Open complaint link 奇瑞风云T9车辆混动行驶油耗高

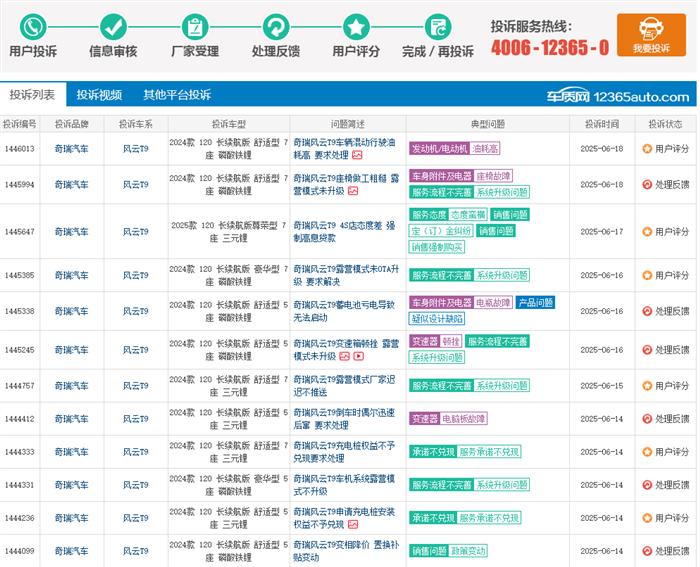tap(344, 149)
